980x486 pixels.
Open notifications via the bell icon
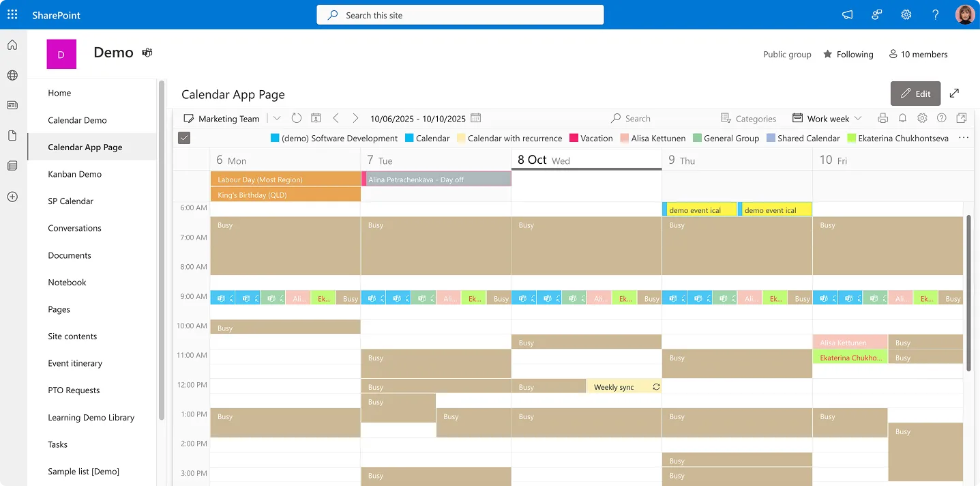click(902, 118)
